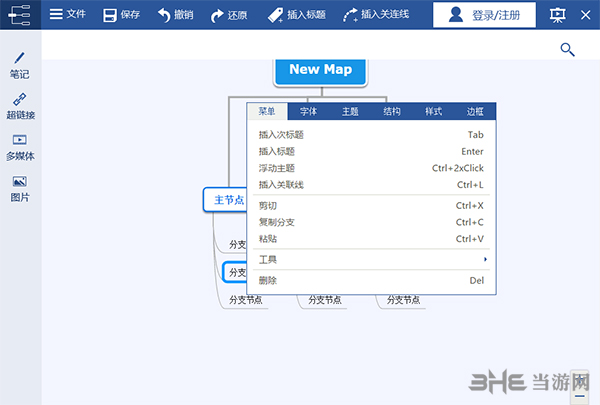Choose 插入关联线 Ctrl+L menu entry
Screen dimensions: 600x405
click(x=372, y=185)
